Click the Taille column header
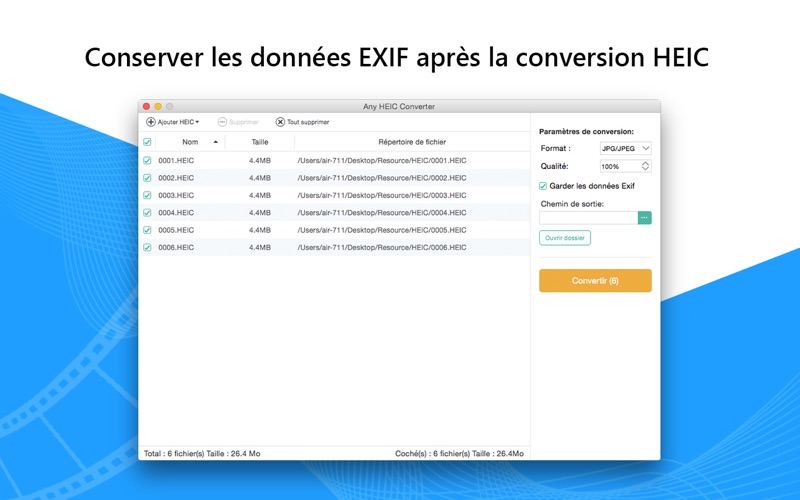The width and height of the screenshot is (800, 500). coord(260,142)
